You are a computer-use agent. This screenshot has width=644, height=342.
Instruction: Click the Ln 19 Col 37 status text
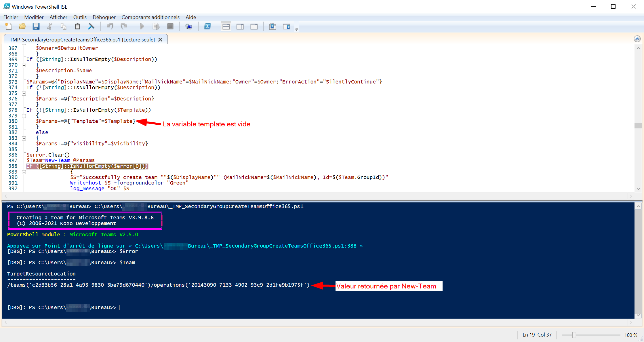click(537, 335)
